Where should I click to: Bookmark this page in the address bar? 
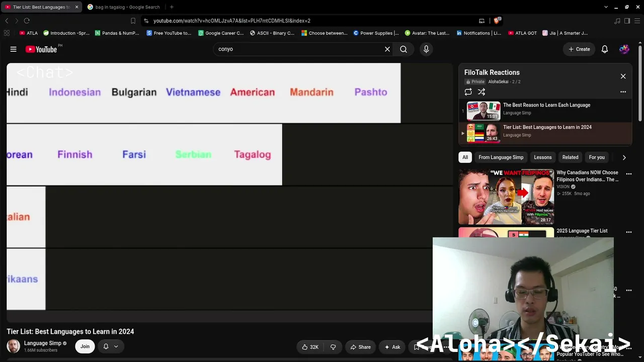(133, 21)
